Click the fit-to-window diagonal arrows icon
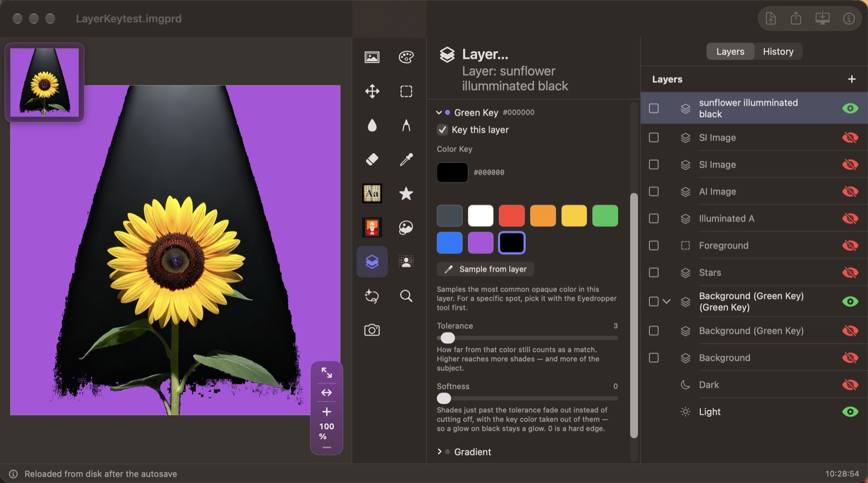The height and width of the screenshot is (483, 868). coord(327,373)
